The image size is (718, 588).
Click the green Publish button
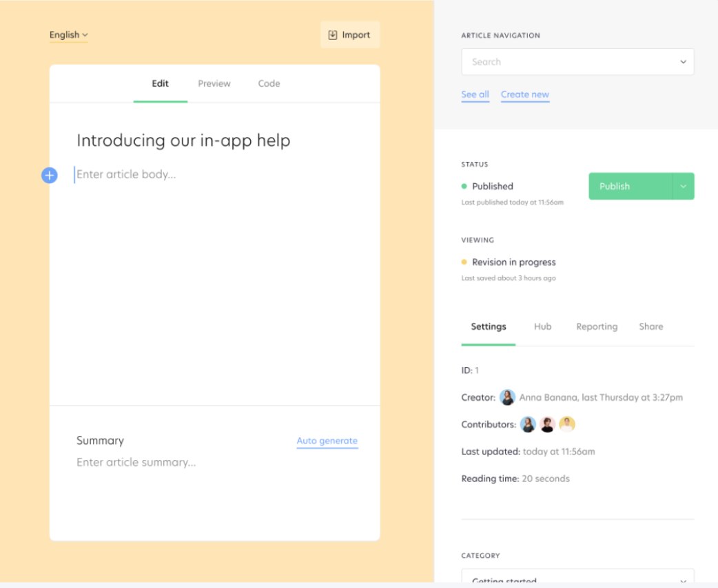coord(630,186)
